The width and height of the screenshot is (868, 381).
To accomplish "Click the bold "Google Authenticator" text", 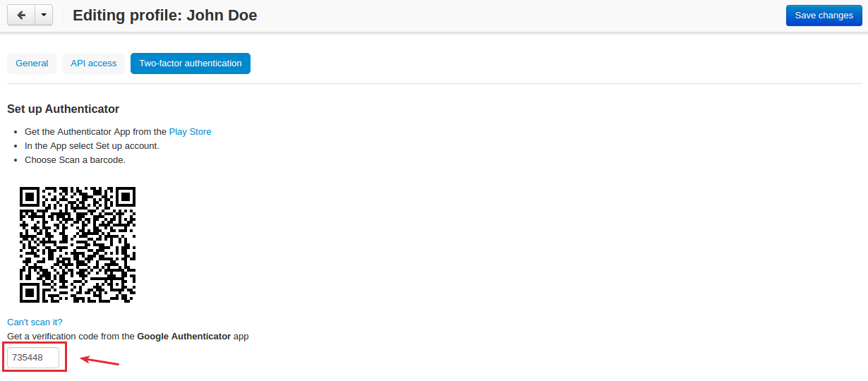I will tap(183, 337).
